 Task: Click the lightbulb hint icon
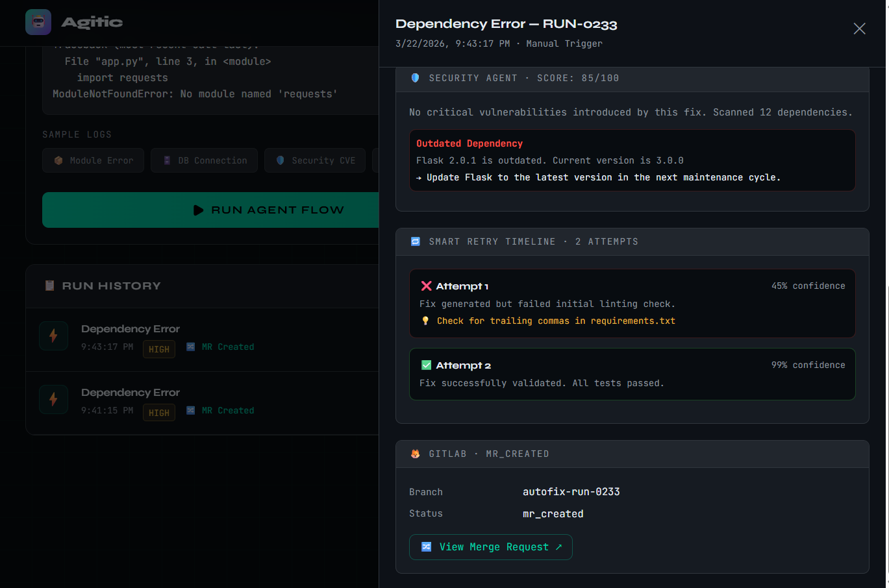pos(425,321)
